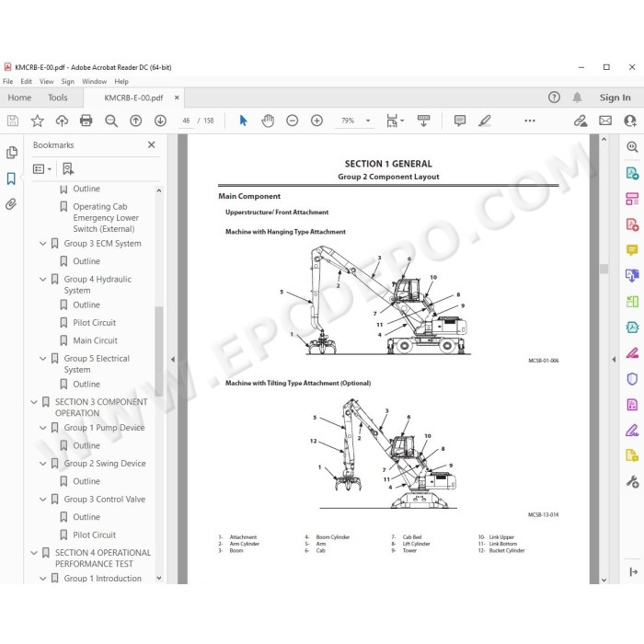Open Fill & Sign tool in right pane
The width and height of the screenshot is (644, 644).
(x=632, y=431)
